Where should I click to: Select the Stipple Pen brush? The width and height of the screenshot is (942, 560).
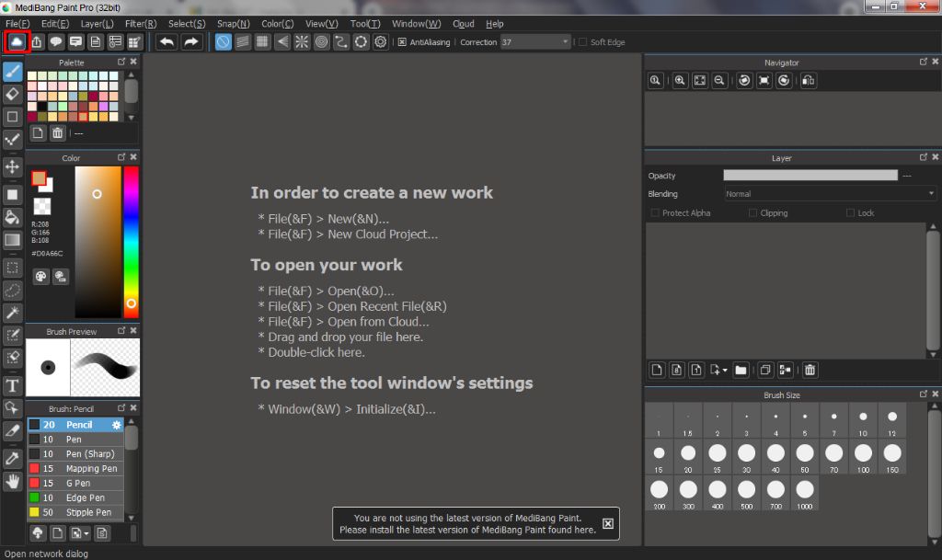[75, 512]
